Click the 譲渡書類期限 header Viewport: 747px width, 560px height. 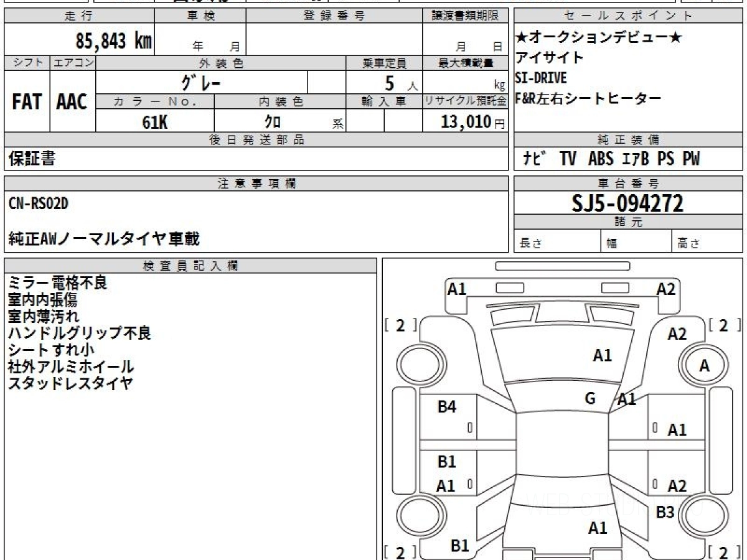[466, 16]
